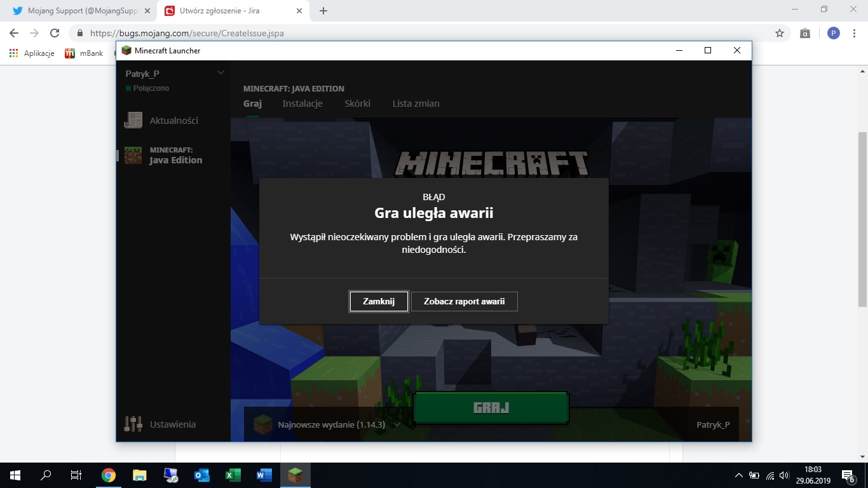Open the Instalacje tab
This screenshot has height=488, width=868.
(x=302, y=104)
